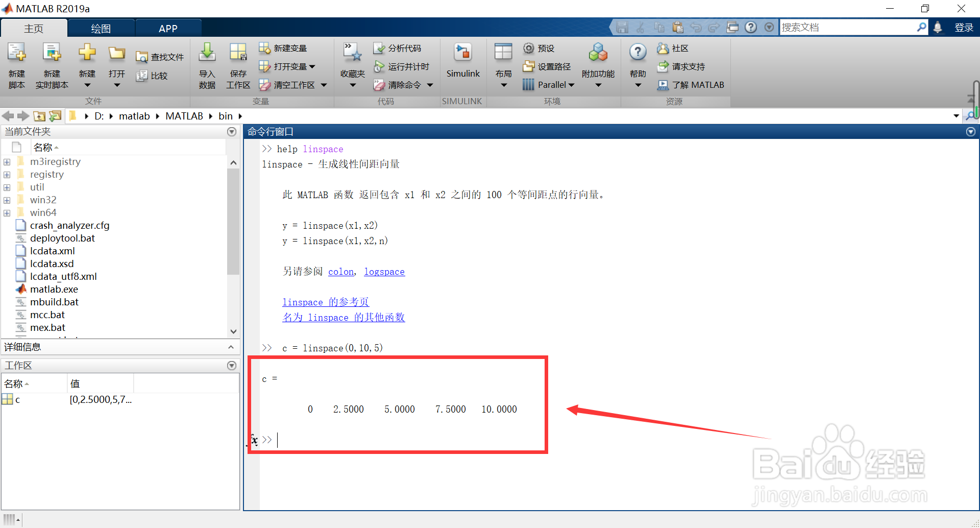
Task: Open the 工作区 panel actions menu
Action: pos(232,366)
